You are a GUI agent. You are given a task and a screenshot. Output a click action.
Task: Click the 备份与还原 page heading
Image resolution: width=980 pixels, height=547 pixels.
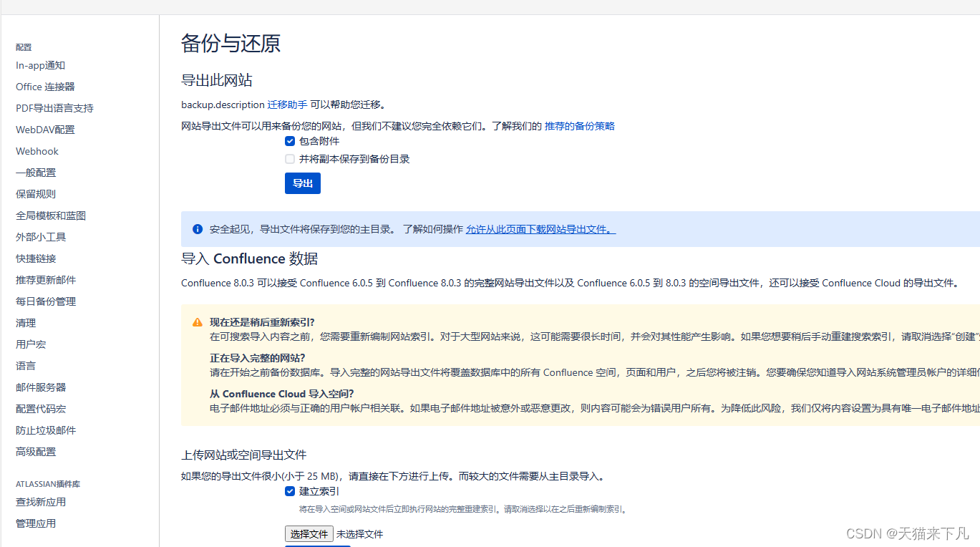pos(231,43)
